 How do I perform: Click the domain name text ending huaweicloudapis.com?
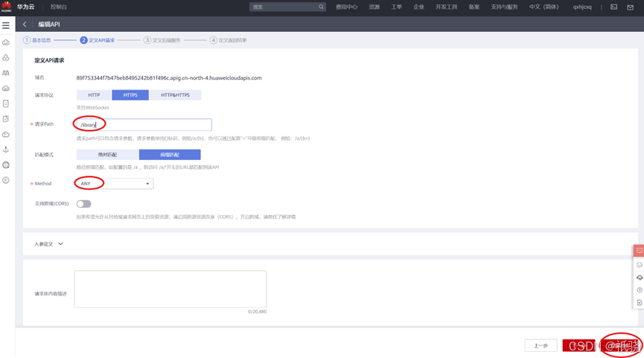click(x=169, y=77)
